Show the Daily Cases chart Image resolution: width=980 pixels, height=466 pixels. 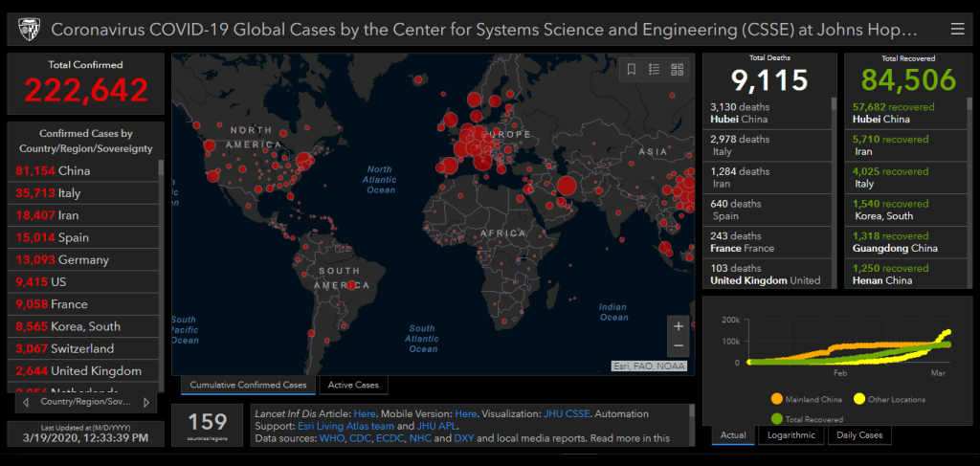(859, 435)
